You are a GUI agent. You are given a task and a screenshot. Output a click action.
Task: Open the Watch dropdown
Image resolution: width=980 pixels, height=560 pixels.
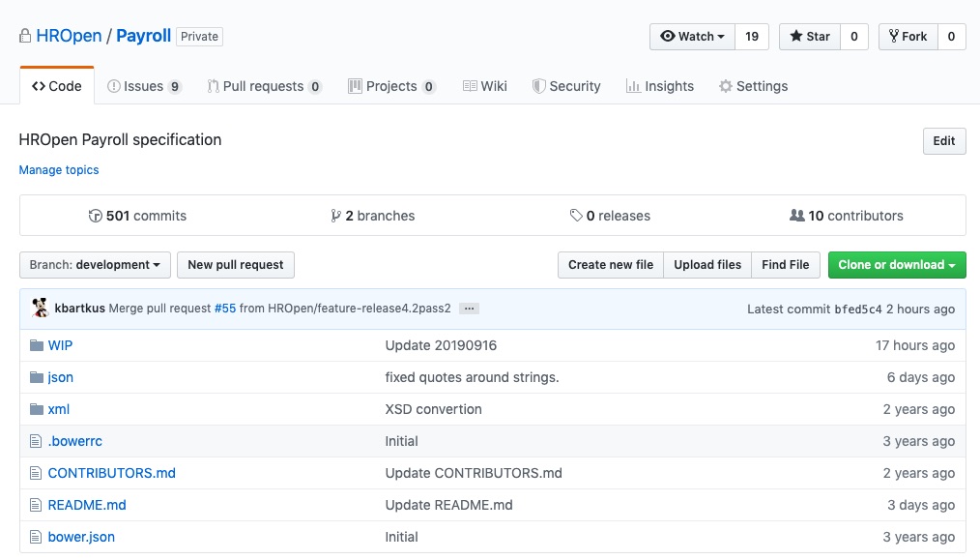tap(693, 37)
